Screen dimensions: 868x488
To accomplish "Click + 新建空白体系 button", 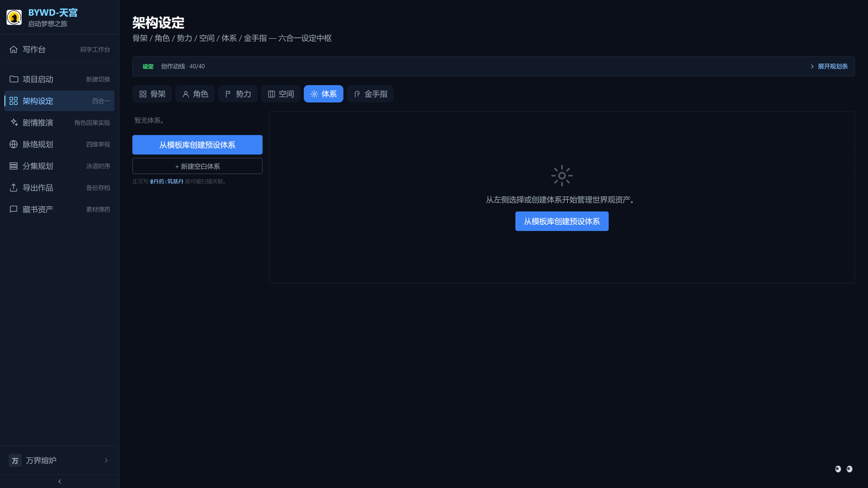I will click(197, 166).
